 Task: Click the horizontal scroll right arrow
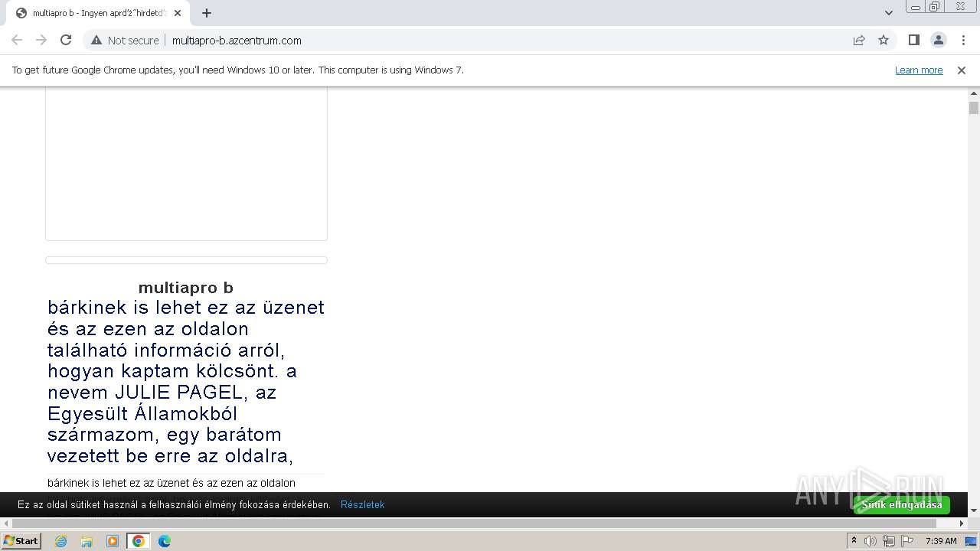click(962, 523)
